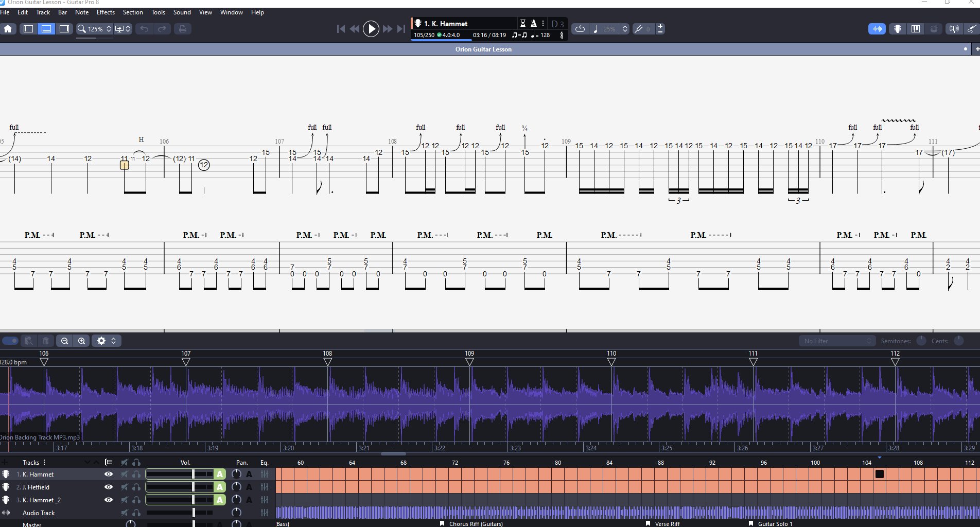Screen dimensions: 980x527
Task: Move track up with the up chevron
Action: click(x=96, y=462)
